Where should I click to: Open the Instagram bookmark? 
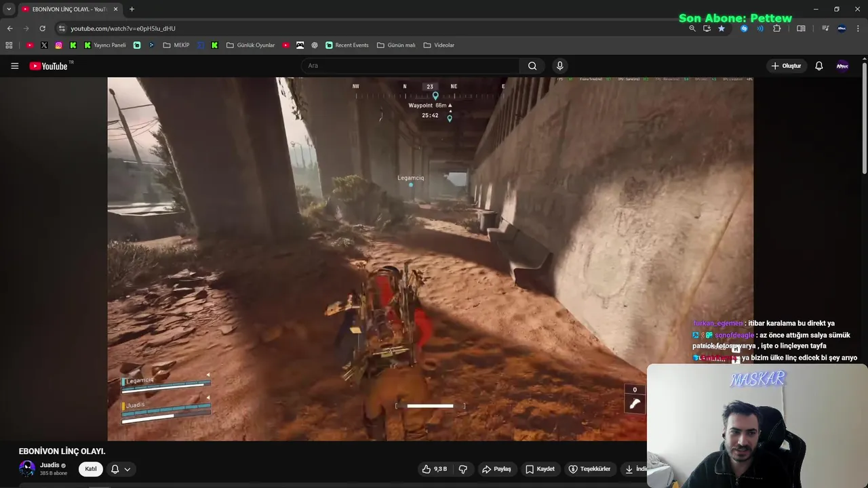(59, 45)
